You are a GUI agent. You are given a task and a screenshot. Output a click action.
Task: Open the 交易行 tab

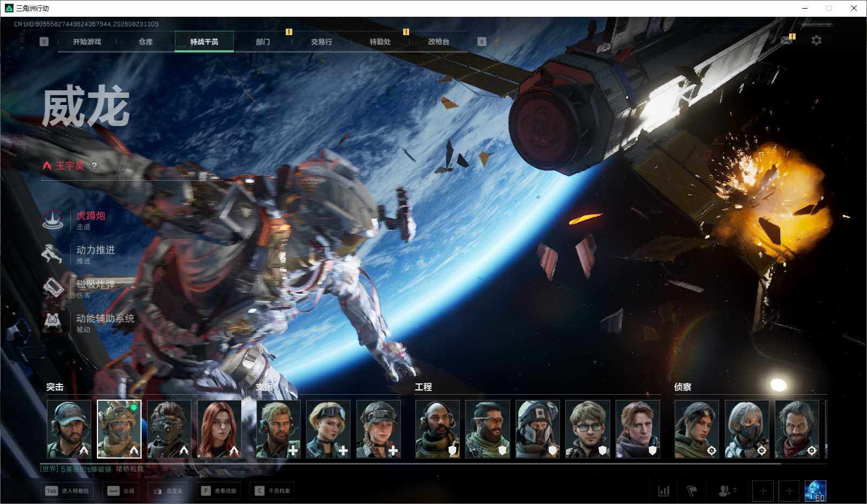pos(321,42)
